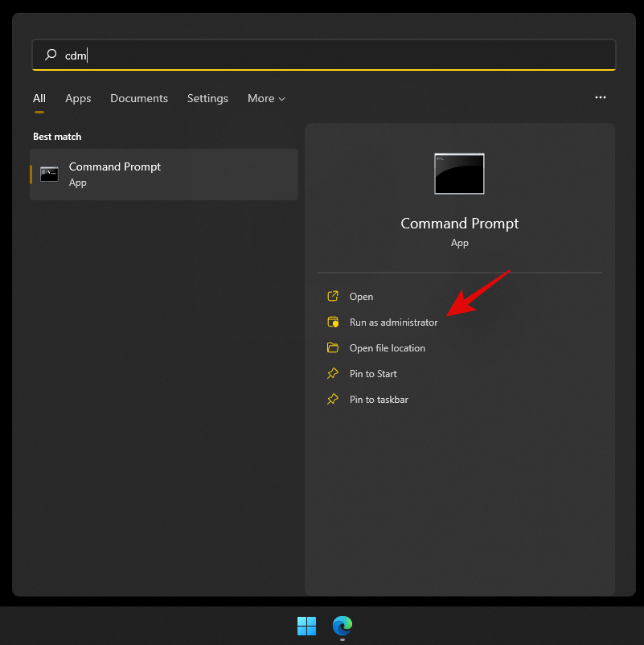Launch Microsoft Edge from the taskbar
The width and height of the screenshot is (644, 645).
342,627
